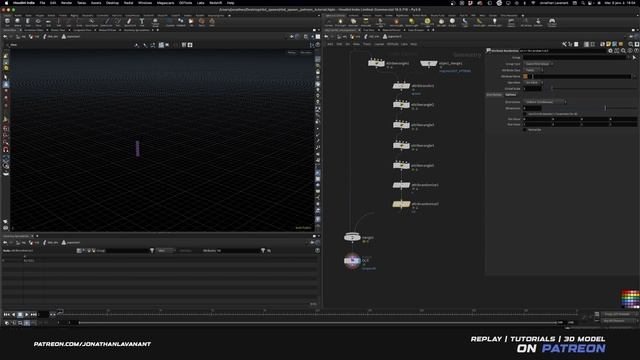
Task: Select the Gamepad Camera shelf tool
Action: point(552,22)
